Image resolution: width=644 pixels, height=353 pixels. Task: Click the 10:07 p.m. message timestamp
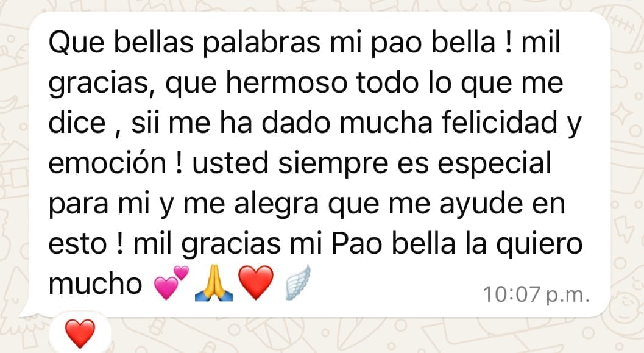[536, 294]
